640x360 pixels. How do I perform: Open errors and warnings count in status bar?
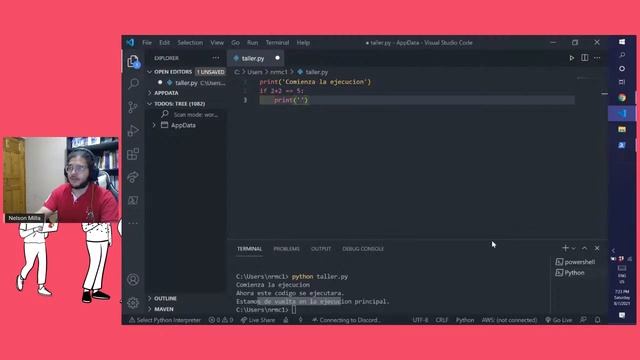221,320
